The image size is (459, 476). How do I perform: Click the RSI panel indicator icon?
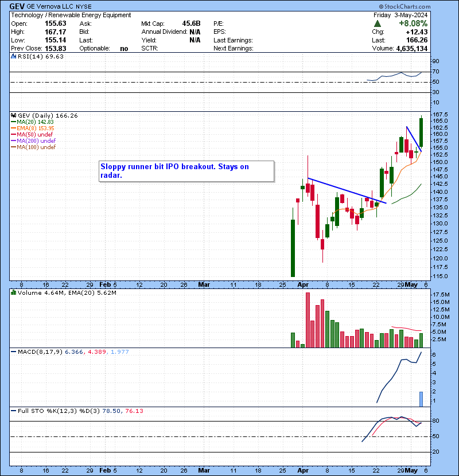14,56
